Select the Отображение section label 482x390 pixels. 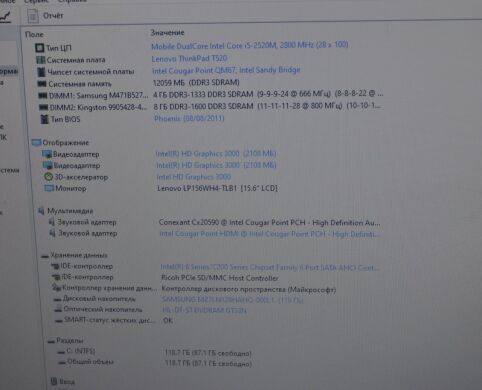[66, 143]
